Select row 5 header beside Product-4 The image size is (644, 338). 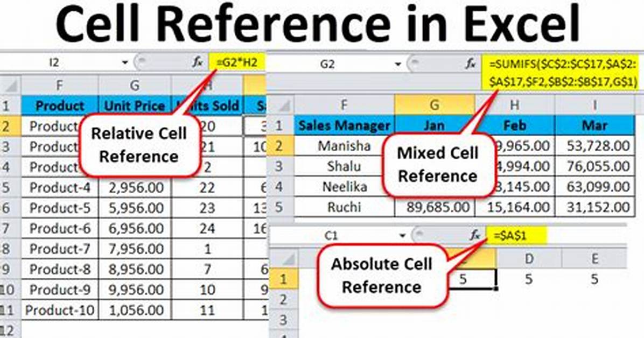point(10,188)
